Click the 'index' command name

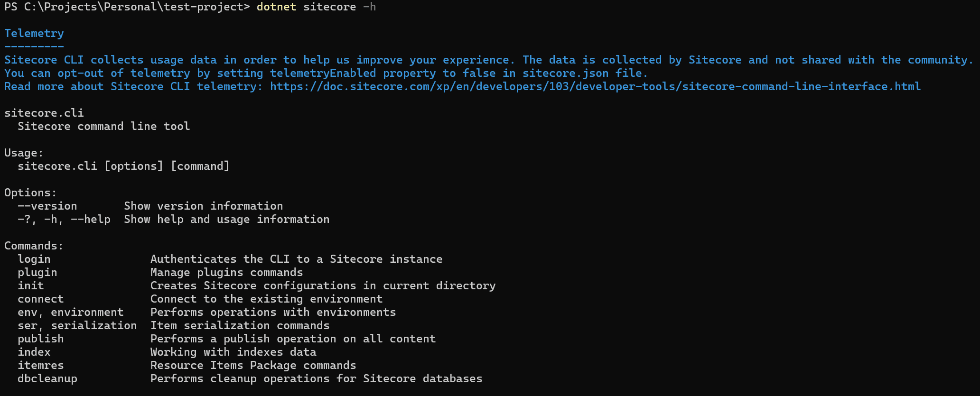(34, 352)
